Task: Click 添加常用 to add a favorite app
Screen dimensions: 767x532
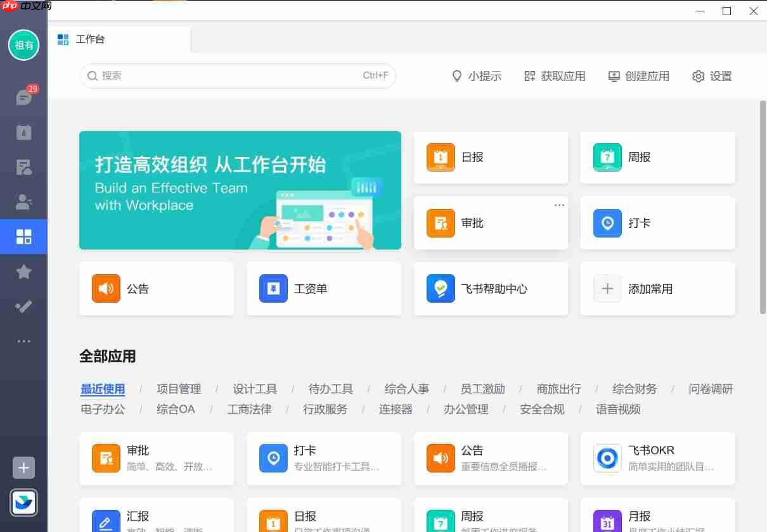Action: (657, 288)
